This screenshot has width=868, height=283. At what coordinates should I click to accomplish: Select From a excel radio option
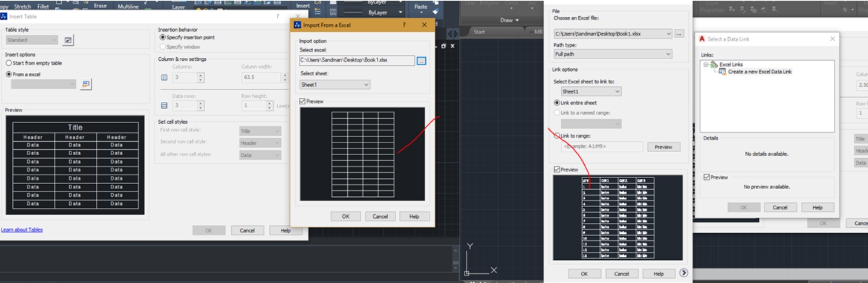9,74
